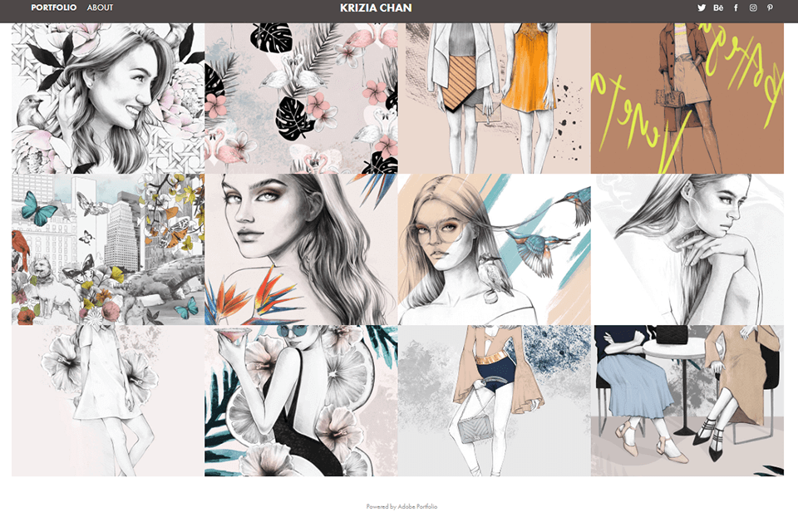This screenshot has height=532, width=798.
Task: Click the KRIZIA CHAN site title
Action: tap(374, 7)
